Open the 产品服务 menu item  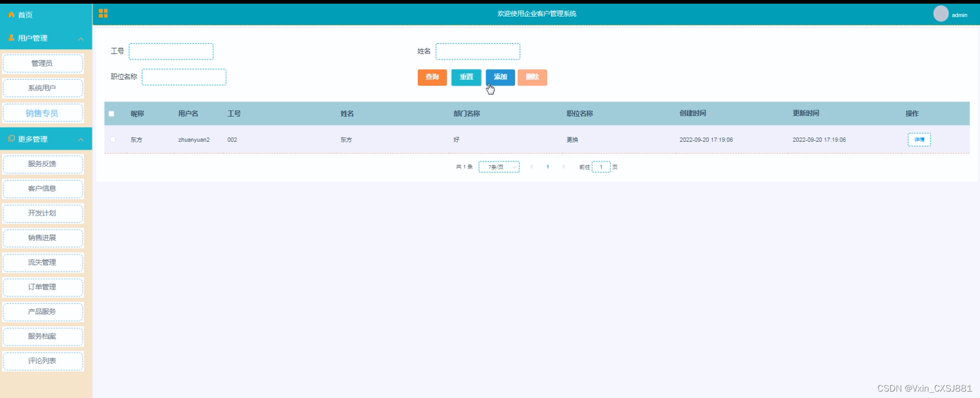tap(43, 311)
